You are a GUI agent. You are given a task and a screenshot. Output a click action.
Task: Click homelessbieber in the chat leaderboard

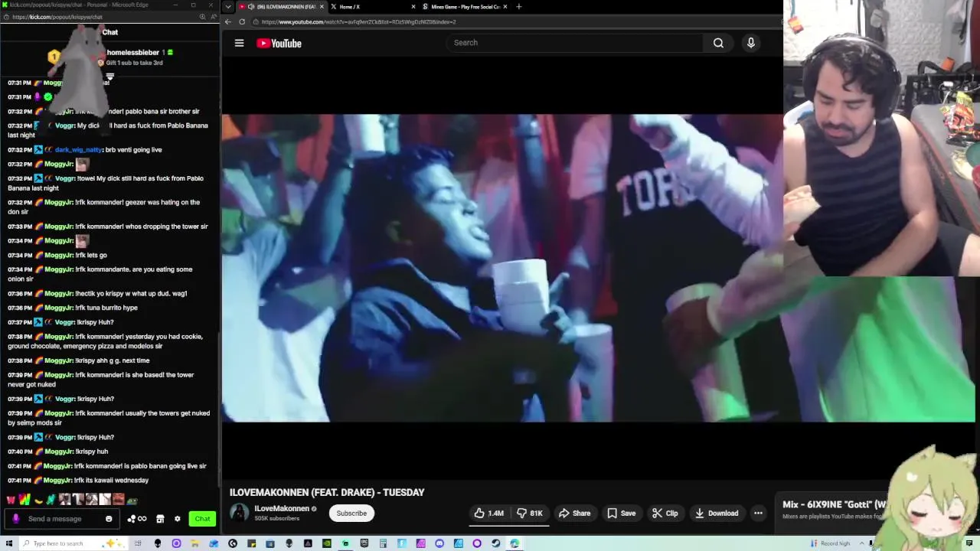coord(133,52)
